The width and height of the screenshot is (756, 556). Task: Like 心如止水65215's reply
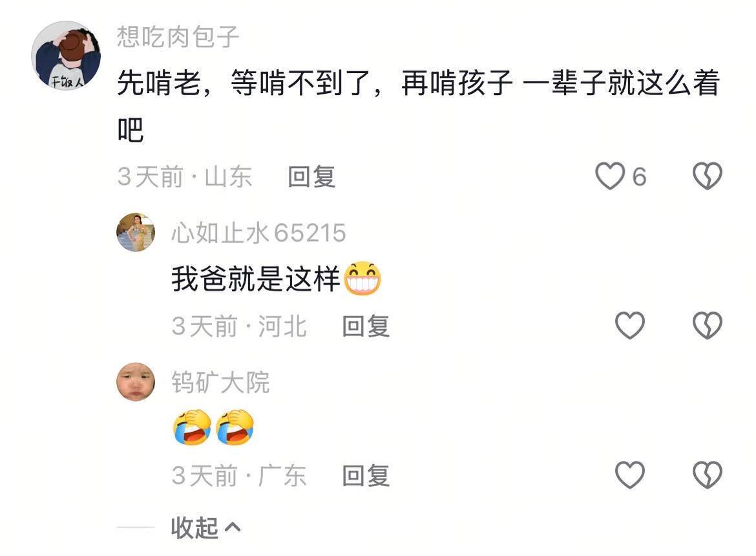click(630, 325)
